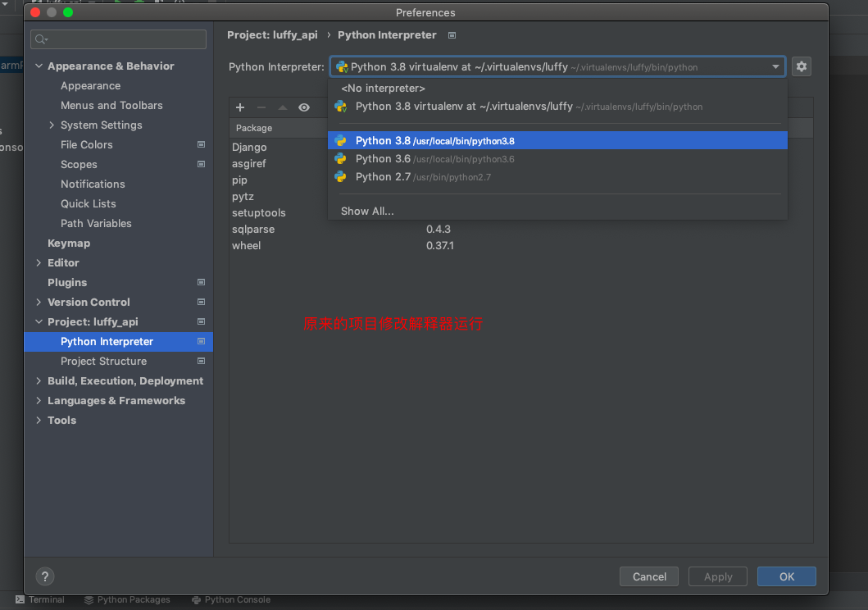868x610 pixels.
Task: Click the project icon on selected Python Interpreter row
Action: (201, 342)
